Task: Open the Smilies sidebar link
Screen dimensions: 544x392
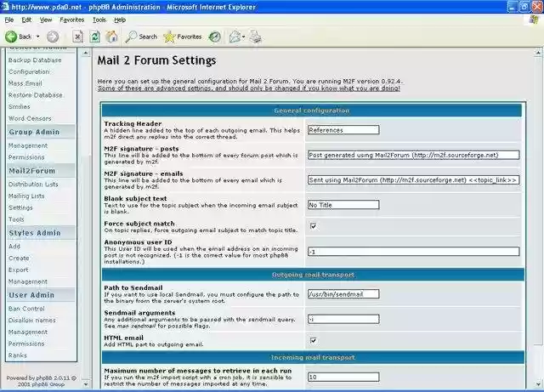Action: (19, 106)
